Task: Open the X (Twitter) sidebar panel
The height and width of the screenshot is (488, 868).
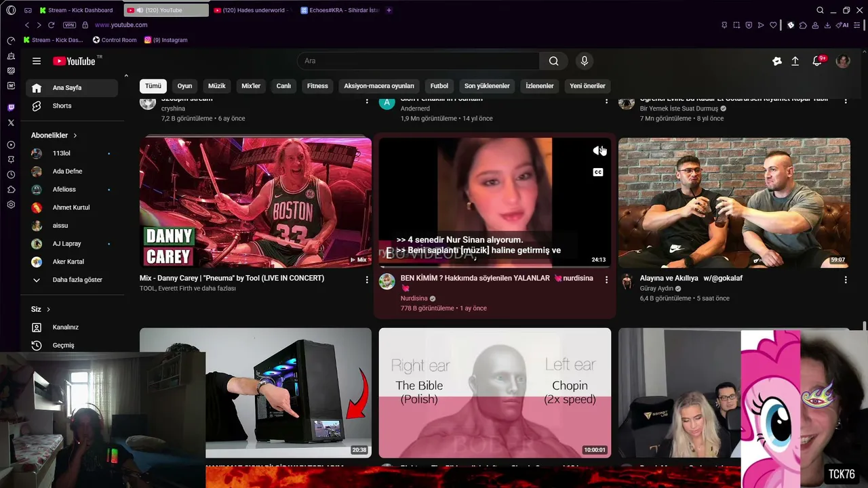Action: [11, 123]
